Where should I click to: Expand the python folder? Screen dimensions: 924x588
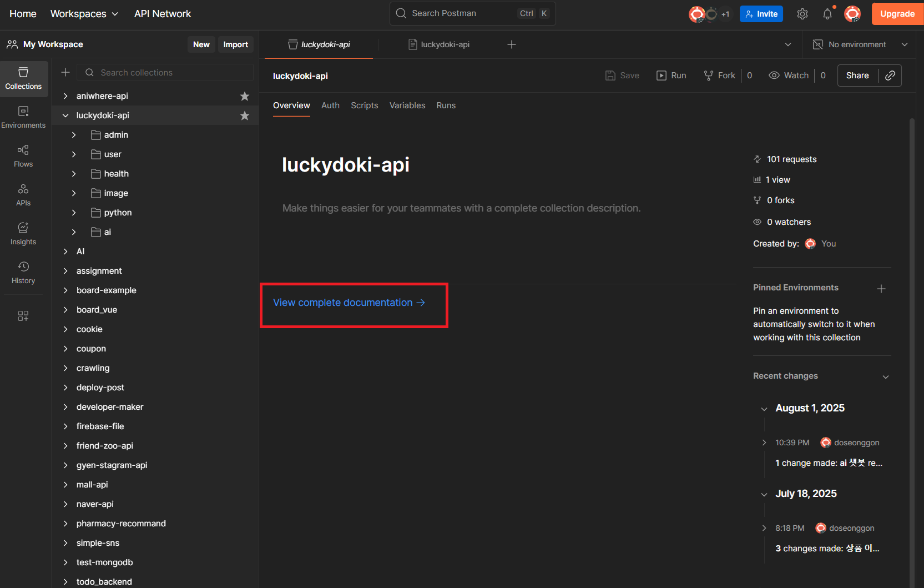[74, 213]
